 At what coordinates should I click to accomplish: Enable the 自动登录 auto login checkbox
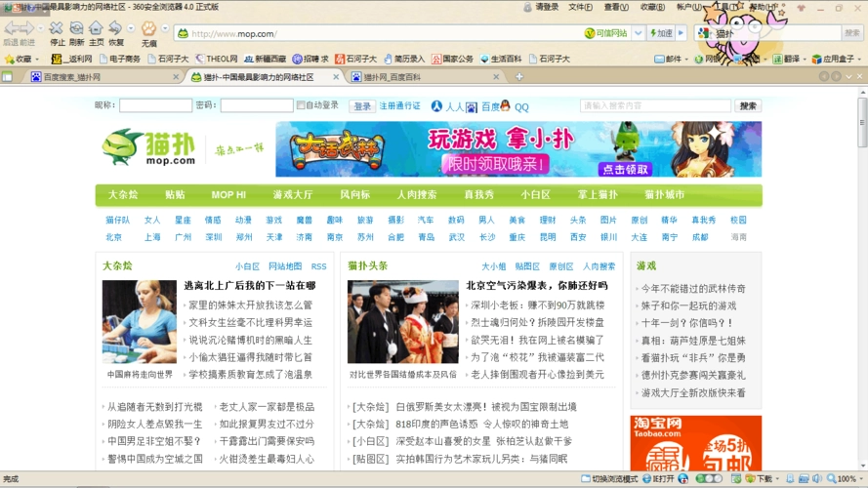click(x=302, y=105)
